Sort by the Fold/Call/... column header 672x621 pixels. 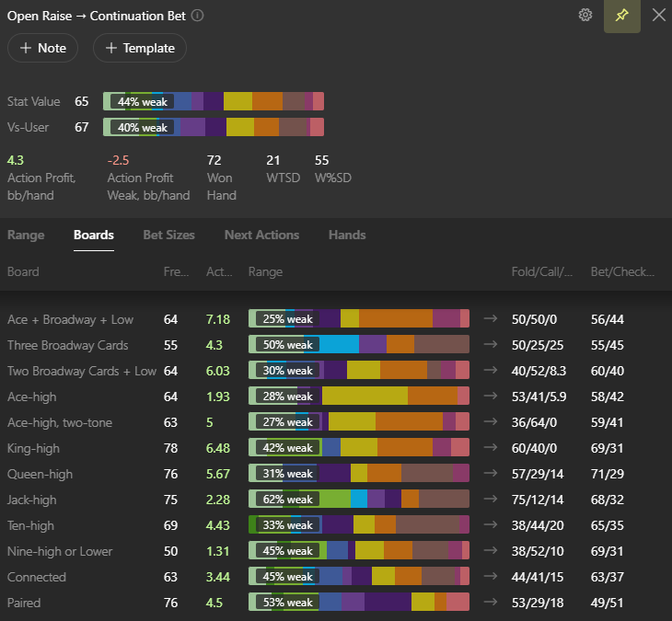point(542,271)
